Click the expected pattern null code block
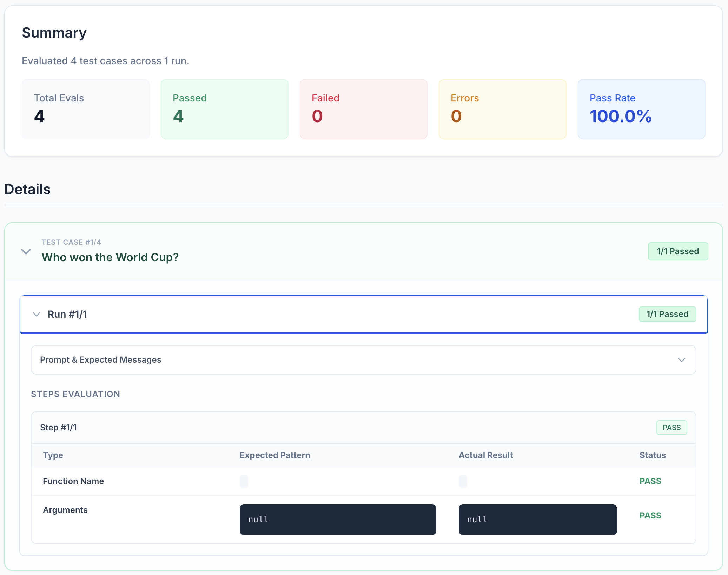This screenshot has height=575, width=728. (x=338, y=520)
